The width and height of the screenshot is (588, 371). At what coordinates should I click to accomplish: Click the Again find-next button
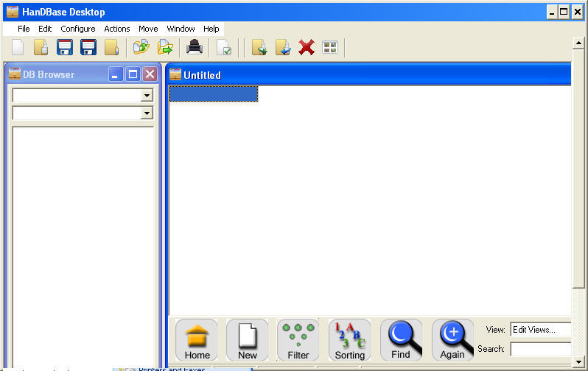[452, 340]
